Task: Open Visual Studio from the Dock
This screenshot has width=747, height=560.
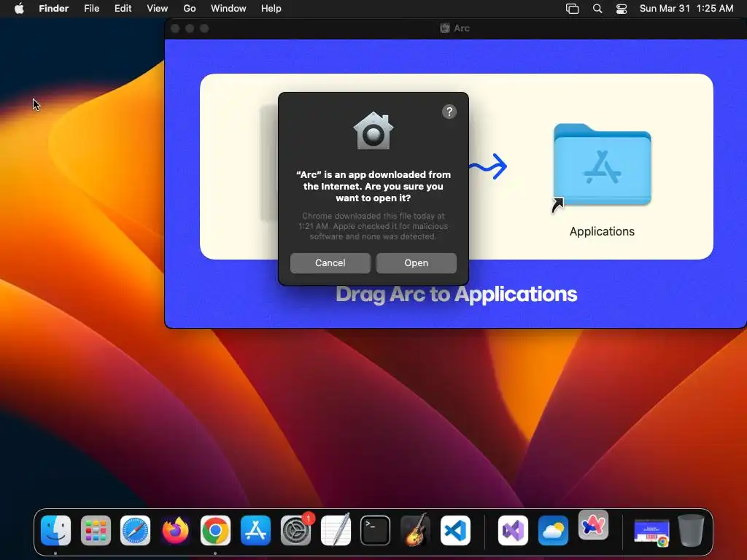Action: [513, 531]
